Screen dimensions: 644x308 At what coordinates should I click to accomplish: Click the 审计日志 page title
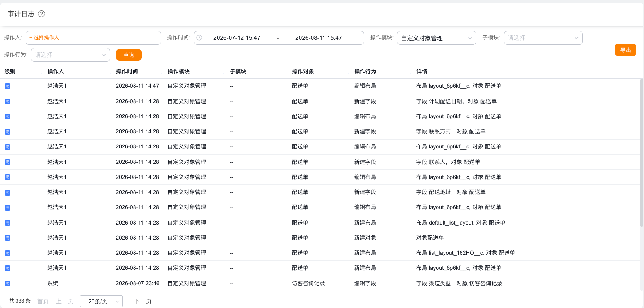[x=21, y=14]
